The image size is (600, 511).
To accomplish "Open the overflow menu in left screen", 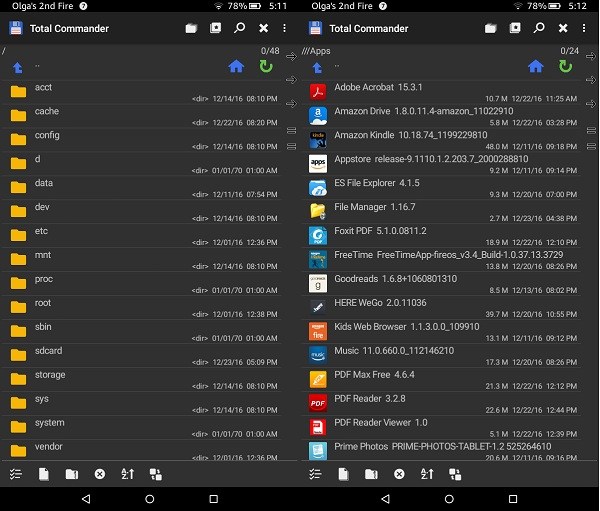I will pos(284,28).
